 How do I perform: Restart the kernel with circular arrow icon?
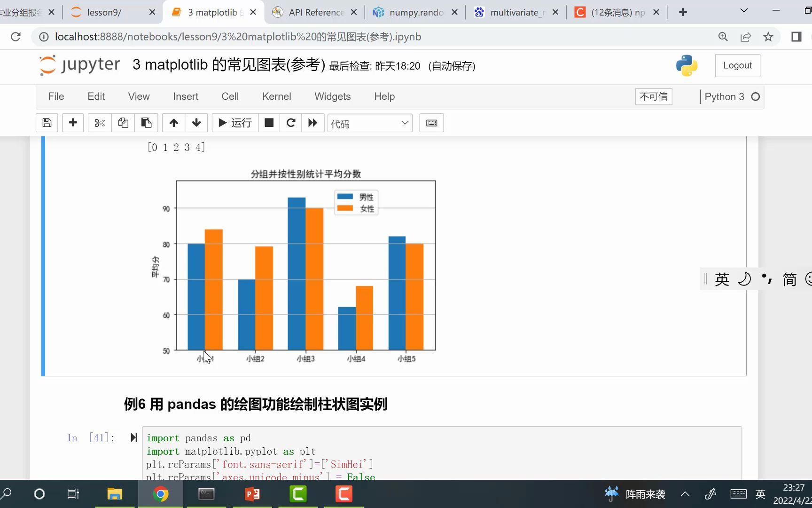click(x=291, y=123)
